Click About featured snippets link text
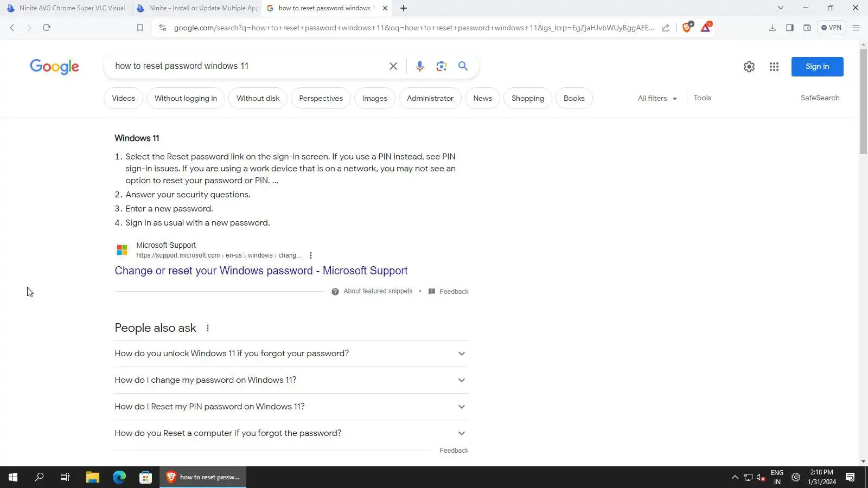Screen dimensions: 868x488 (378, 292)
